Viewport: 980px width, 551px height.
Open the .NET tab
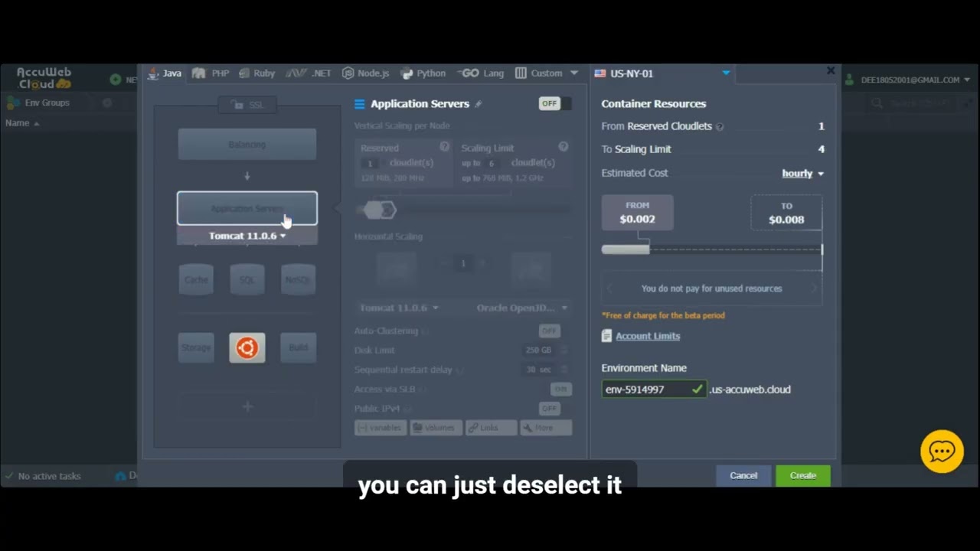[309, 73]
